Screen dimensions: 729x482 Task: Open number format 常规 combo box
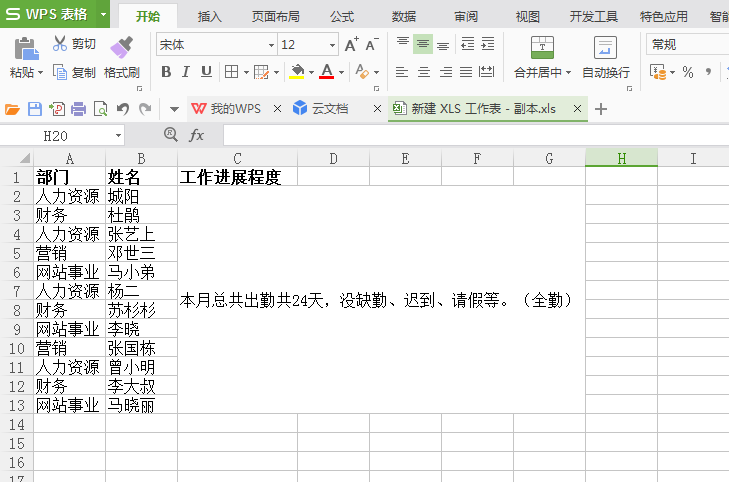(688, 45)
